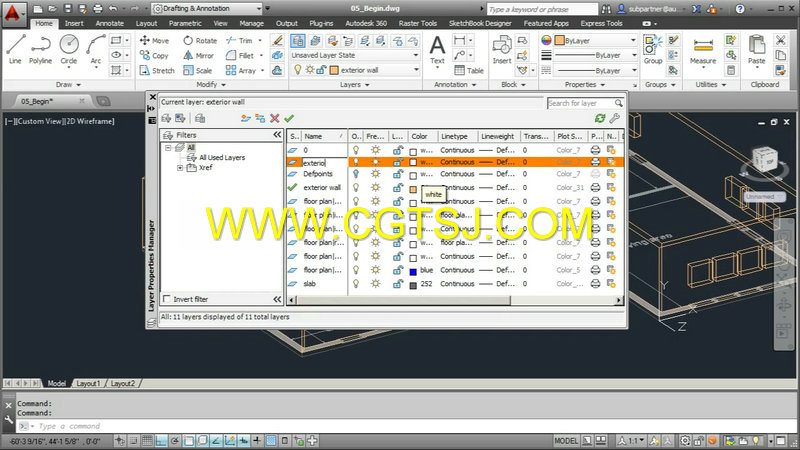Open the Insert ribbon tab

[74, 23]
